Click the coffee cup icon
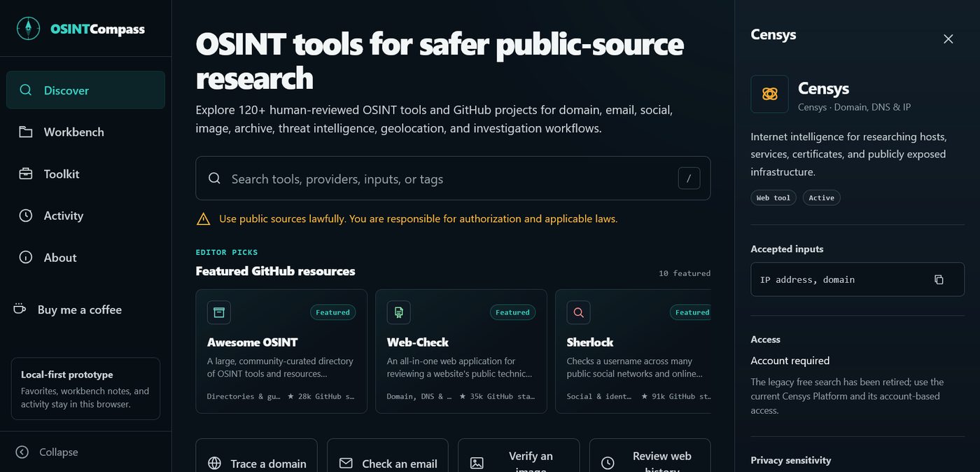The height and width of the screenshot is (472, 980). pyautogui.click(x=19, y=309)
